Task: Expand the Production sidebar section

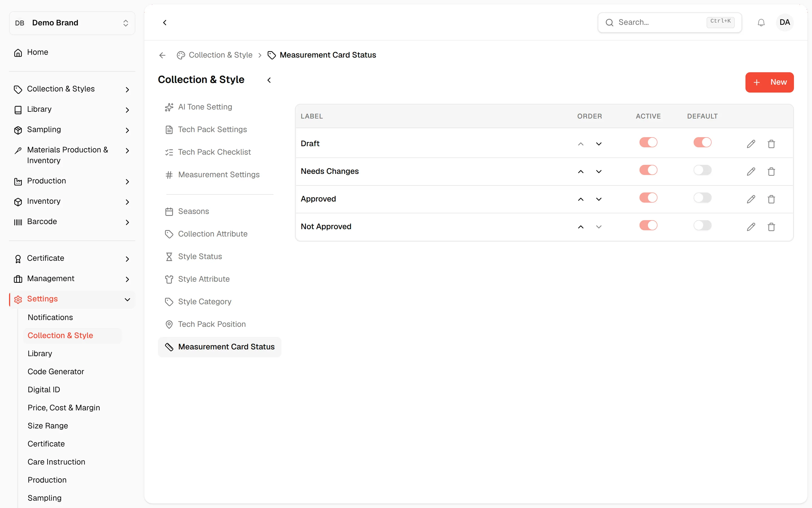Action: [x=72, y=181]
